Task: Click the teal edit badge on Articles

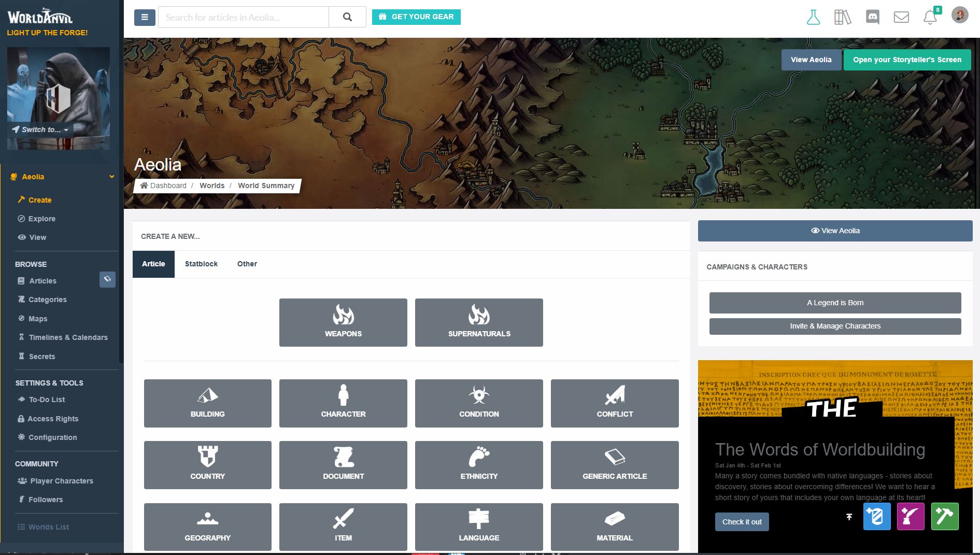Action: point(107,279)
